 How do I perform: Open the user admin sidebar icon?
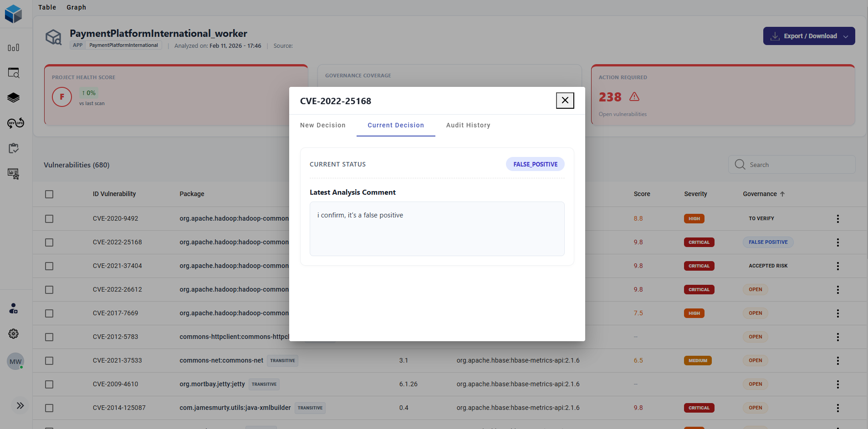click(x=14, y=309)
